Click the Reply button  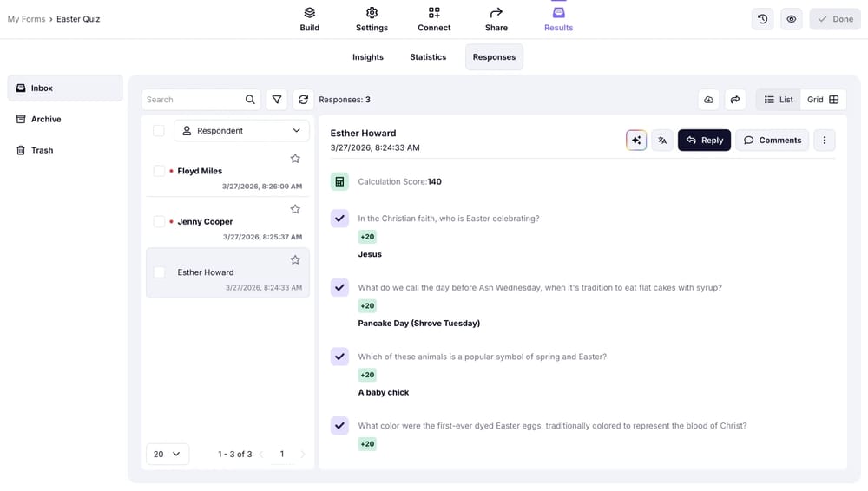[704, 141]
